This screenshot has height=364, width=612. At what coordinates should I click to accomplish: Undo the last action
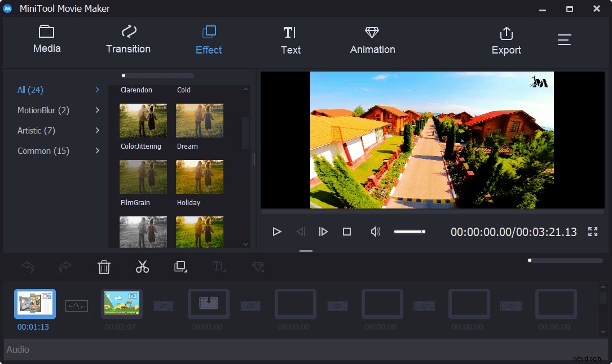click(x=27, y=267)
